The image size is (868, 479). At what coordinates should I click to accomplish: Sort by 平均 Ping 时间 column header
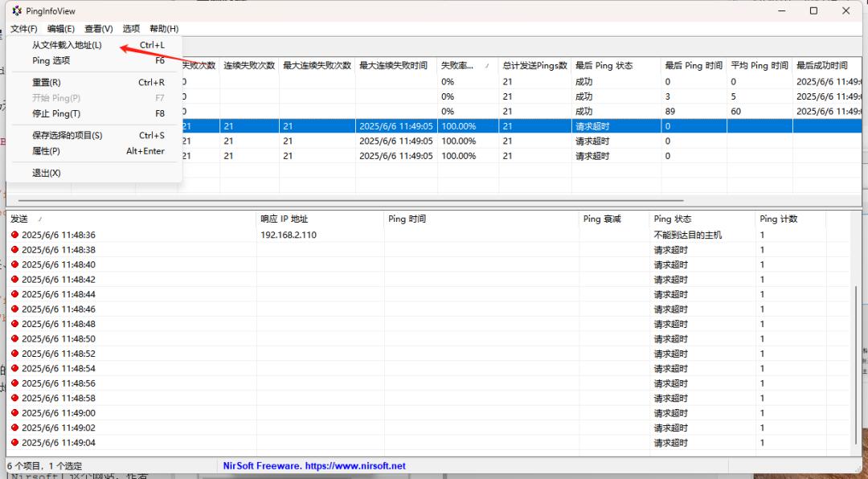tap(759, 65)
